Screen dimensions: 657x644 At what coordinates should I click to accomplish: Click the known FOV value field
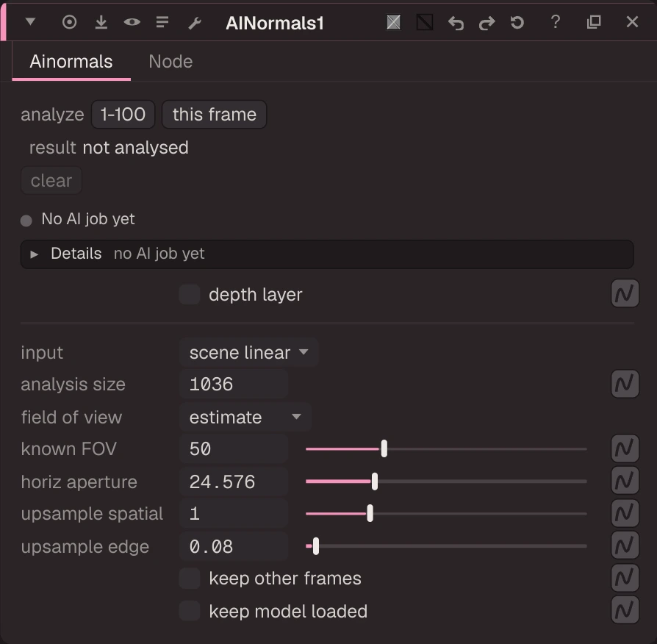[234, 448]
